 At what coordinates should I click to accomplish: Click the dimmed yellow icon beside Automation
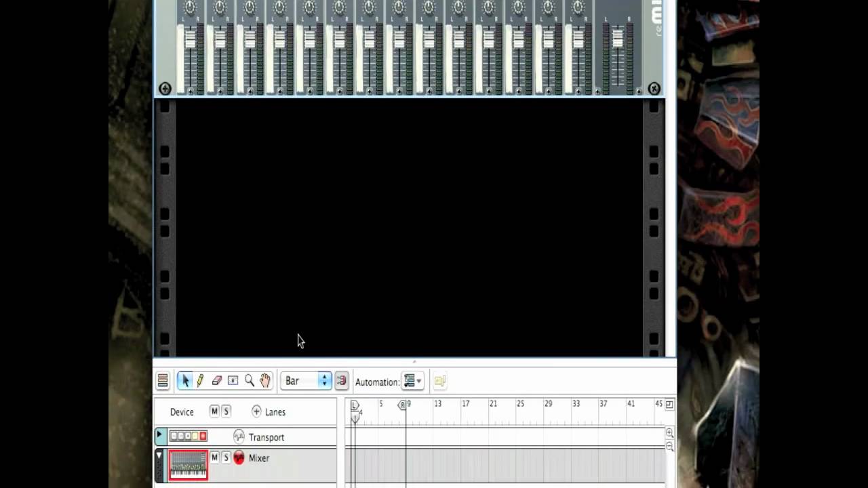[x=439, y=381]
